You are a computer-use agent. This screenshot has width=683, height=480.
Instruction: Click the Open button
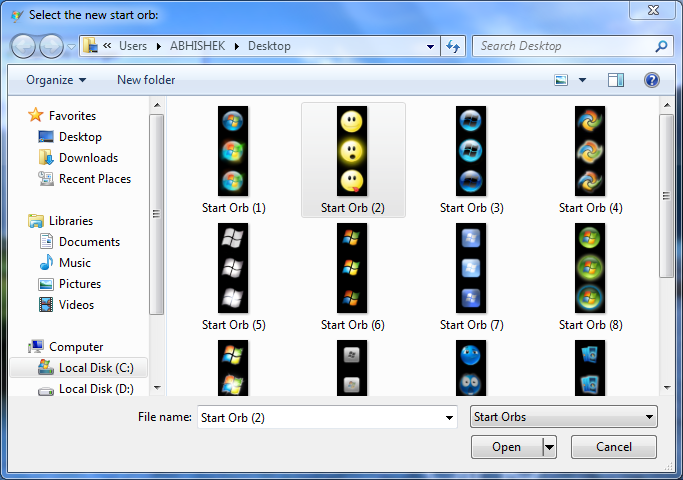click(507, 447)
